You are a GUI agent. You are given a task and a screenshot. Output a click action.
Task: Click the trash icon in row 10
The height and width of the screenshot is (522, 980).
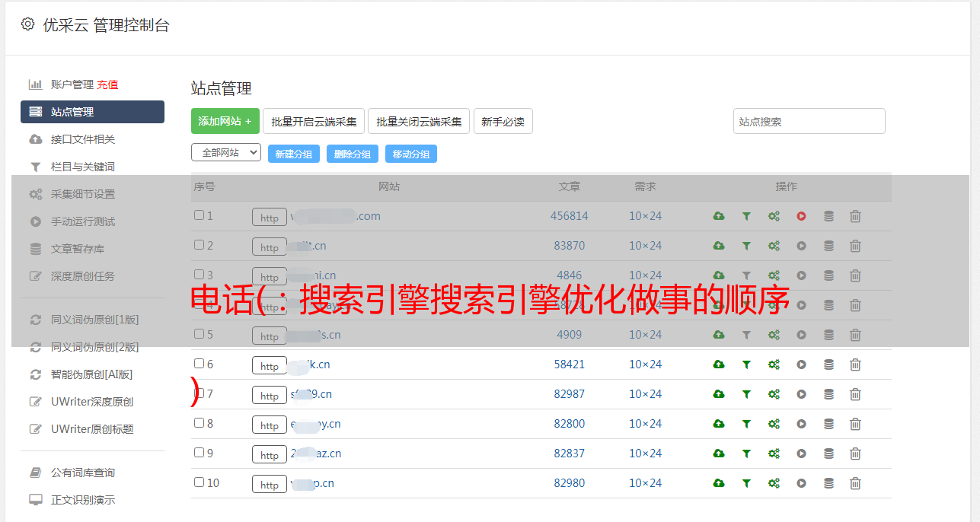click(x=855, y=483)
